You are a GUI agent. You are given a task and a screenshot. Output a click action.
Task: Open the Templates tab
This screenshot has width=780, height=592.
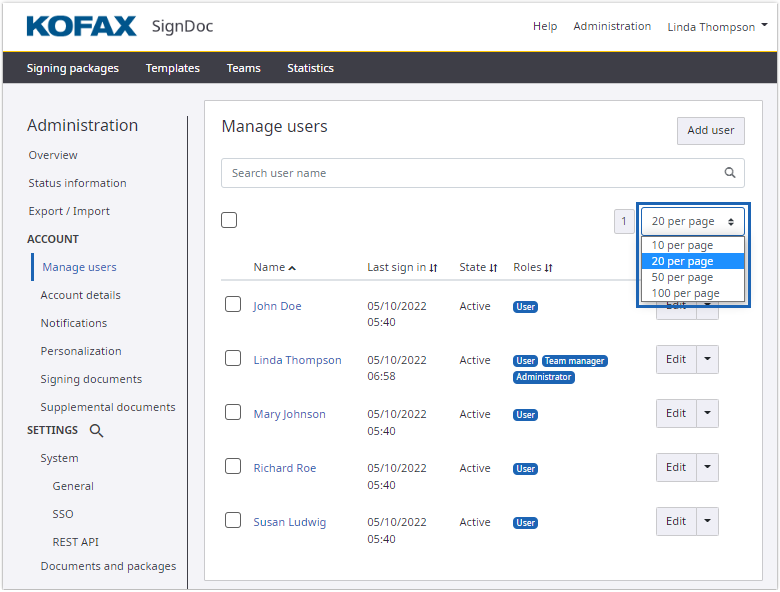point(172,68)
